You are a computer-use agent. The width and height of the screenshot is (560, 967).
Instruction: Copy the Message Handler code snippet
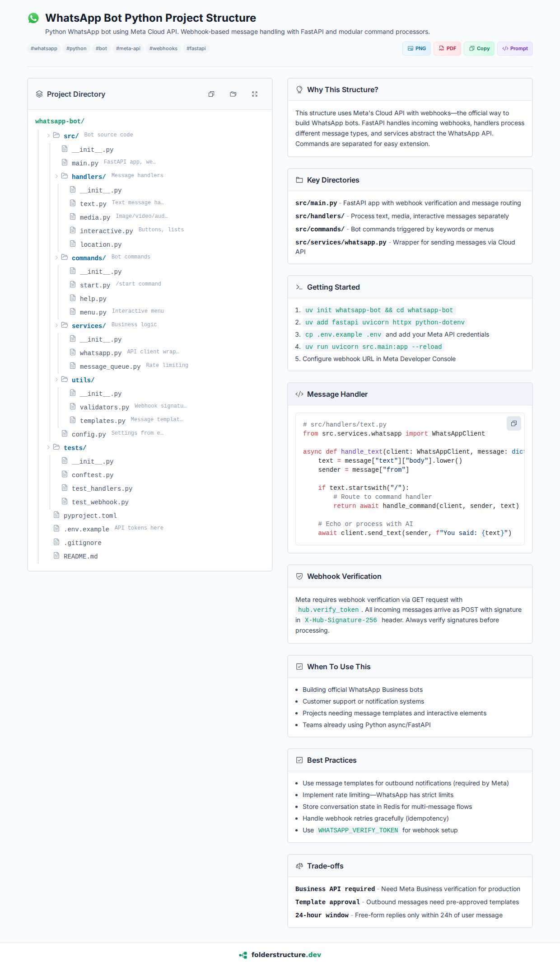pos(513,423)
